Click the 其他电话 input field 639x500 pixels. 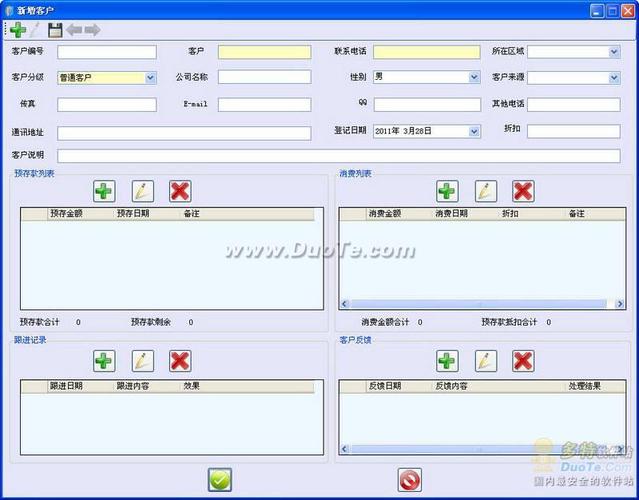click(x=574, y=105)
